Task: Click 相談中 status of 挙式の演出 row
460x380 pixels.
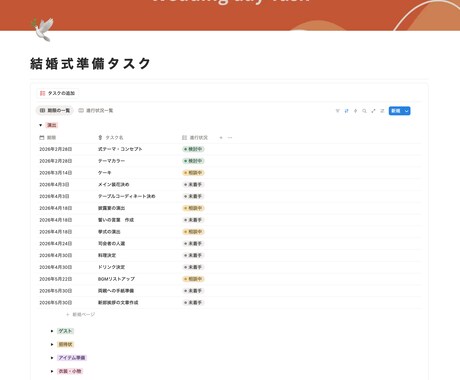Action: pyautogui.click(x=193, y=232)
